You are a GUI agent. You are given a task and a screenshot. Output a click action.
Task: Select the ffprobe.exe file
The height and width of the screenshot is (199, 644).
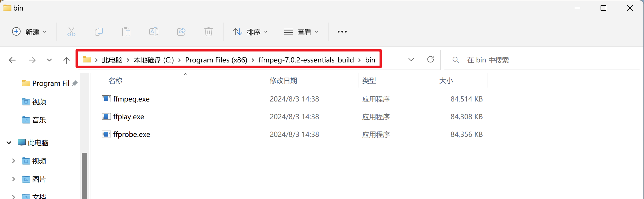(x=131, y=134)
